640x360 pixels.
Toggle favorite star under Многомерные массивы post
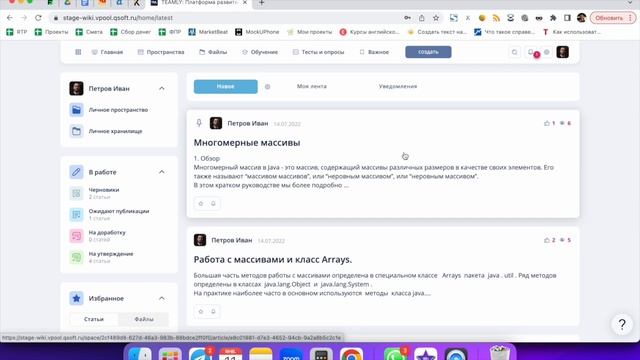(x=201, y=203)
